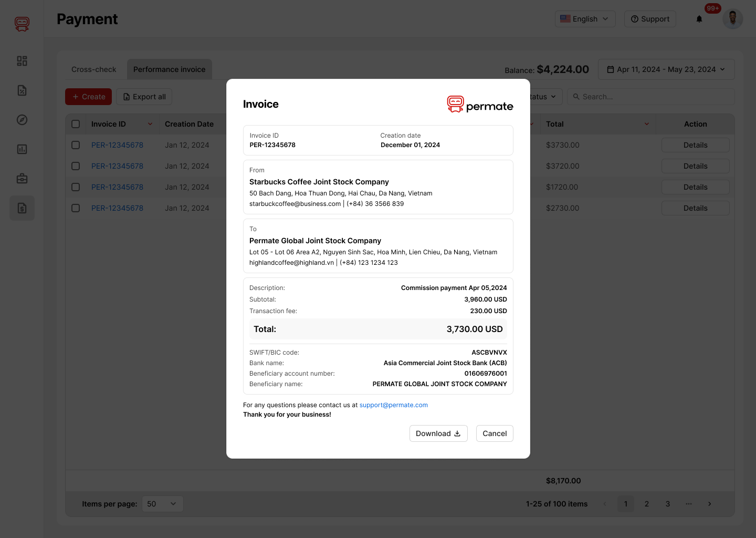
Task: Select the Performance invoice tab
Action: 169,69
